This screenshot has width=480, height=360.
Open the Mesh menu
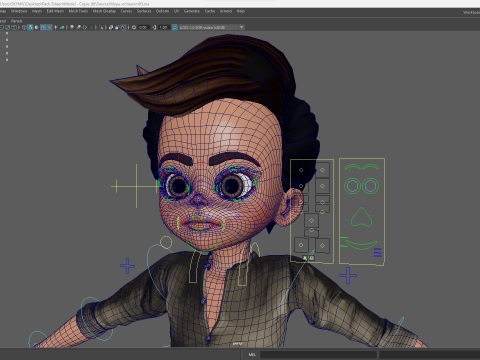[37, 11]
